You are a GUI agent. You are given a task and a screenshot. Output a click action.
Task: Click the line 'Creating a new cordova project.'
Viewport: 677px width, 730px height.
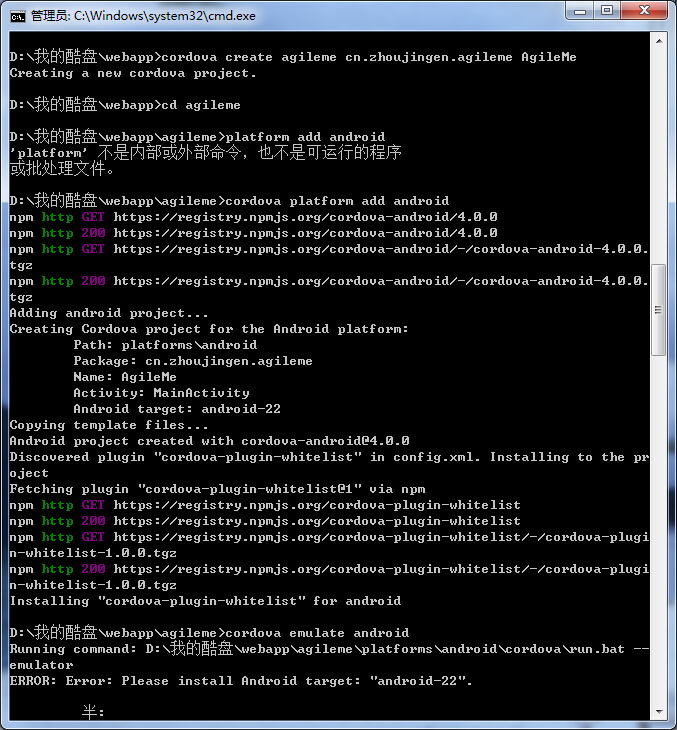click(x=133, y=74)
